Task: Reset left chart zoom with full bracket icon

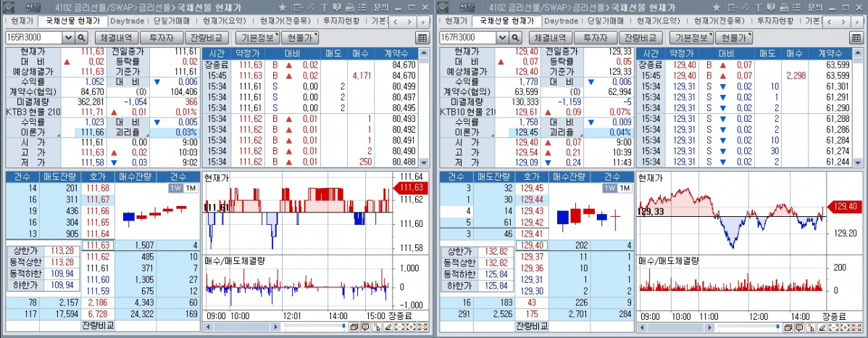Action: click(x=423, y=327)
